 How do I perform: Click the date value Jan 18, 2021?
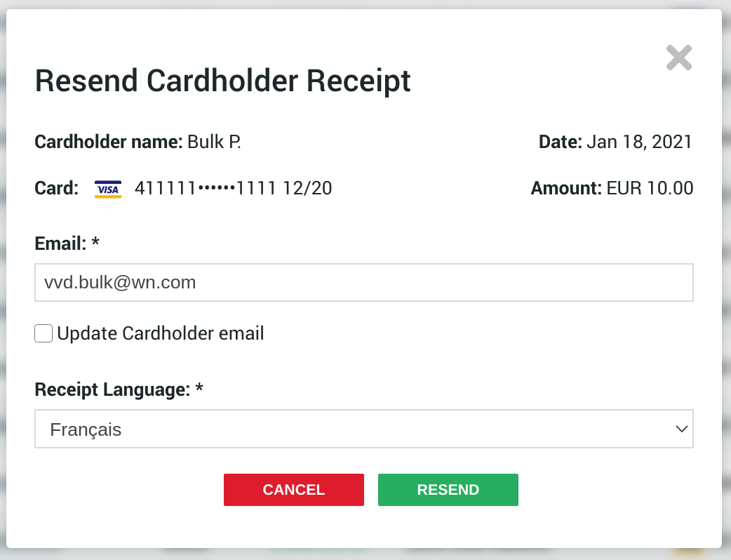[x=639, y=142]
